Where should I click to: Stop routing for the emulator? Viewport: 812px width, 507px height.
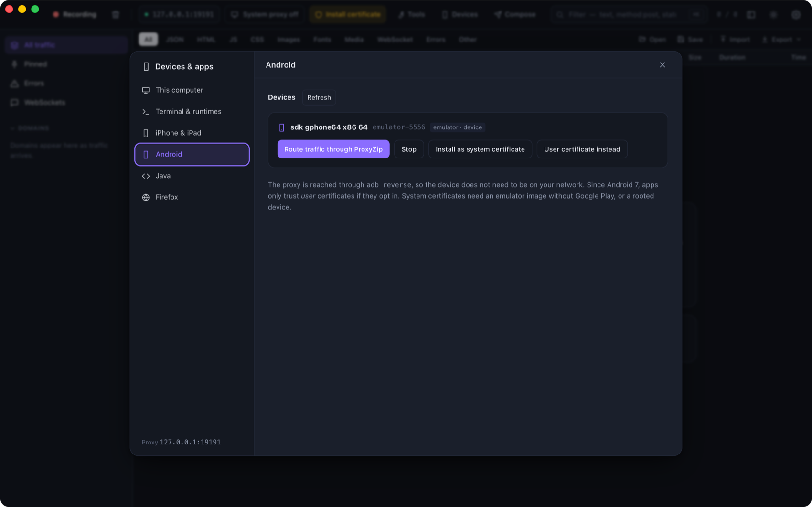point(409,149)
